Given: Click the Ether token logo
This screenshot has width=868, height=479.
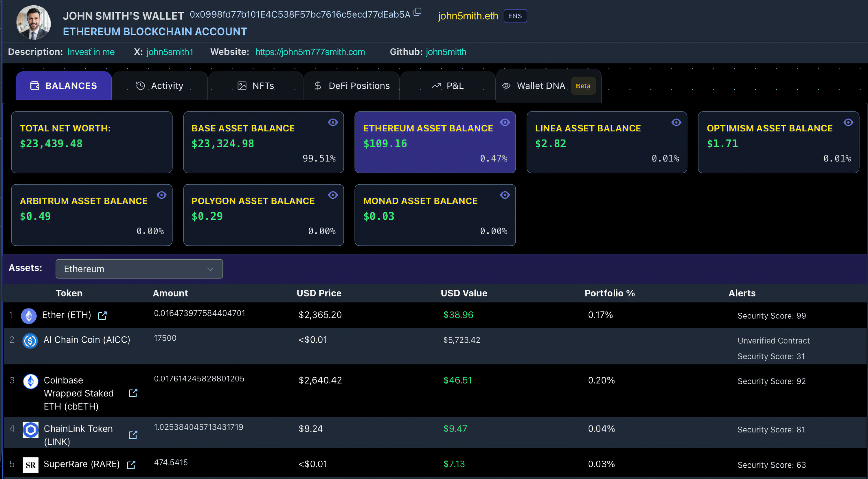Looking at the screenshot, I should coord(29,315).
